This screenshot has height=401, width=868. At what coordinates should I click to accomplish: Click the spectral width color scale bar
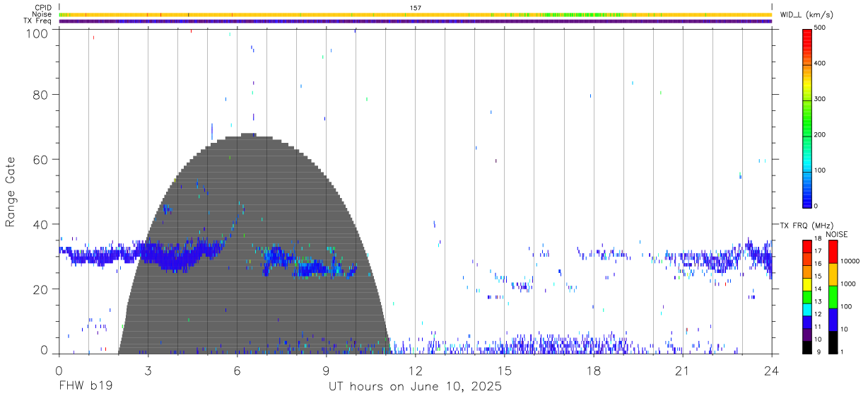click(807, 117)
